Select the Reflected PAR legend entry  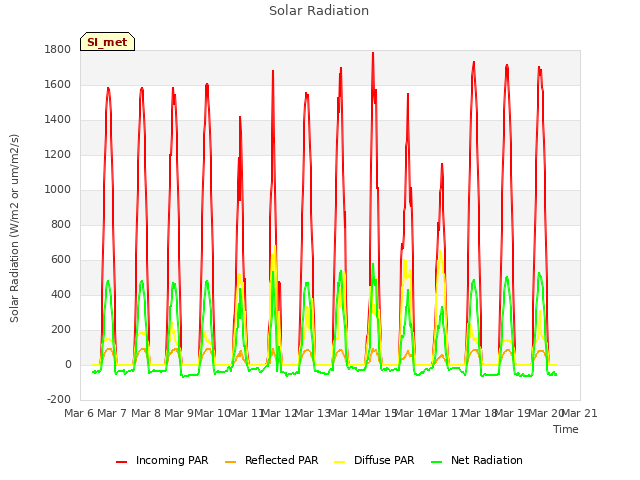click(x=271, y=460)
